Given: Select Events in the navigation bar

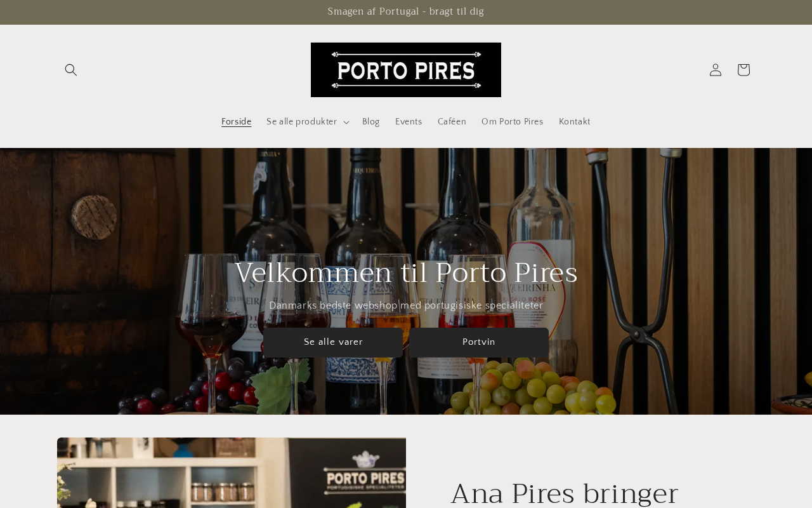Looking at the screenshot, I should point(409,122).
